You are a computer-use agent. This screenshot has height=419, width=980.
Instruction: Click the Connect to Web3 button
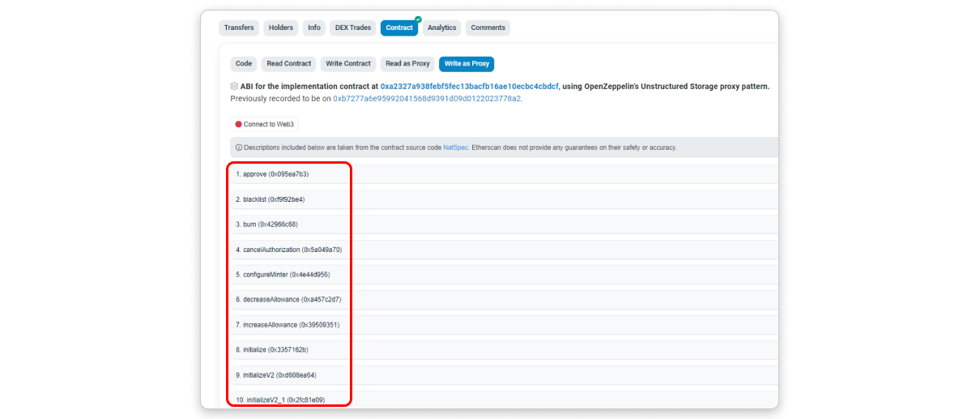click(x=265, y=125)
